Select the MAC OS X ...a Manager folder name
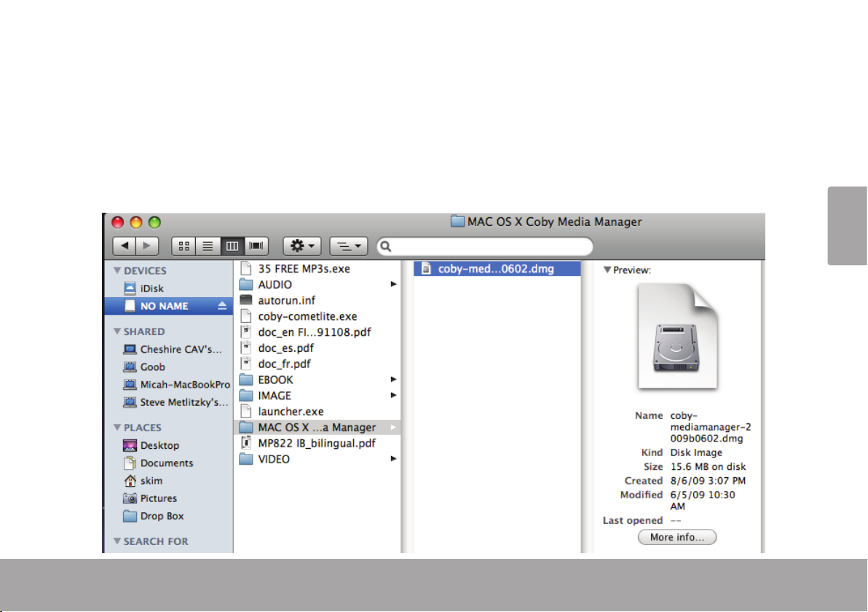Image resolution: width=868 pixels, height=612 pixels. 317,428
